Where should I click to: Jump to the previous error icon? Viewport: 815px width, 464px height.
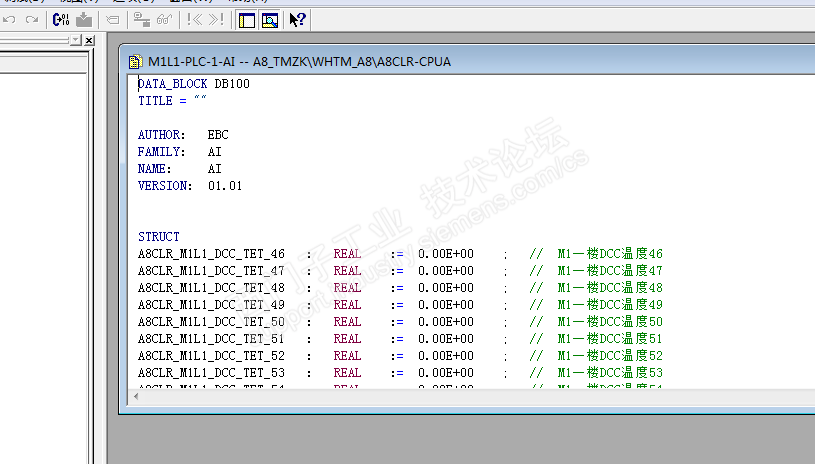tap(194, 20)
